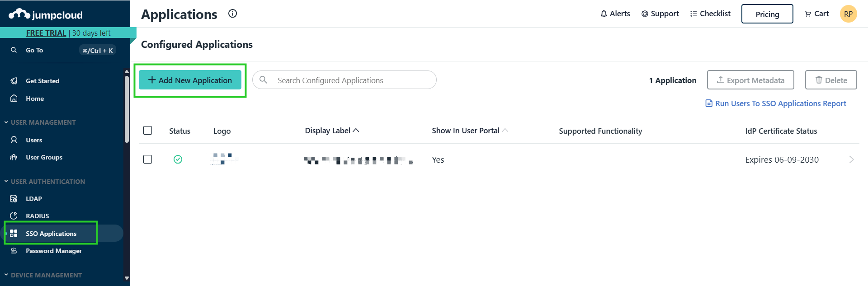Click the Expires 06-09-2030 cell
The height and width of the screenshot is (286, 868).
pyautogui.click(x=782, y=159)
